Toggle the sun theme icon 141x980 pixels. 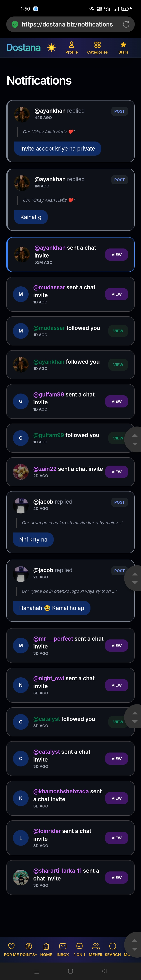[51, 47]
